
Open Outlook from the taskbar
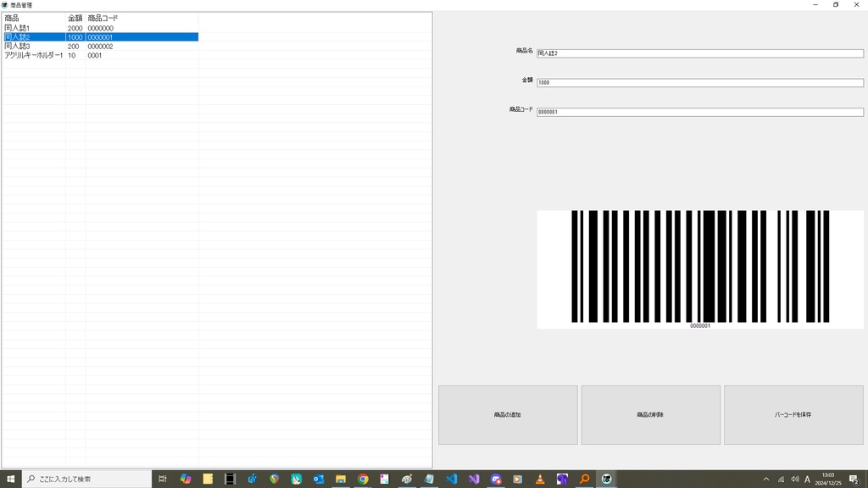[x=319, y=480]
